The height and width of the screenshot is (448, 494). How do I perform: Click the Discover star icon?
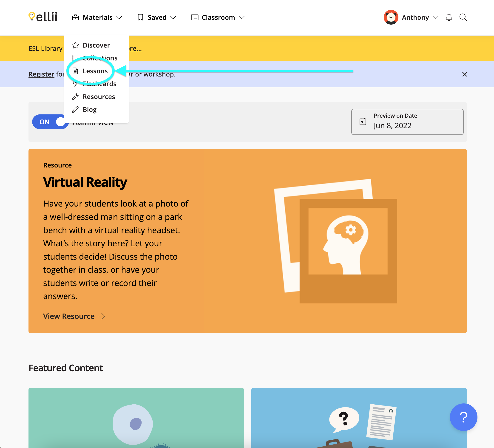tap(75, 45)
